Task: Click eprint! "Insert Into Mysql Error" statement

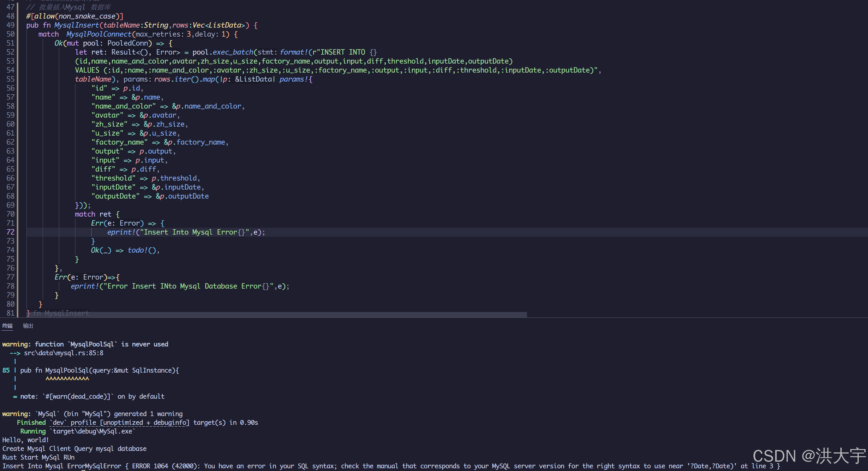Action: pos(186,232)
